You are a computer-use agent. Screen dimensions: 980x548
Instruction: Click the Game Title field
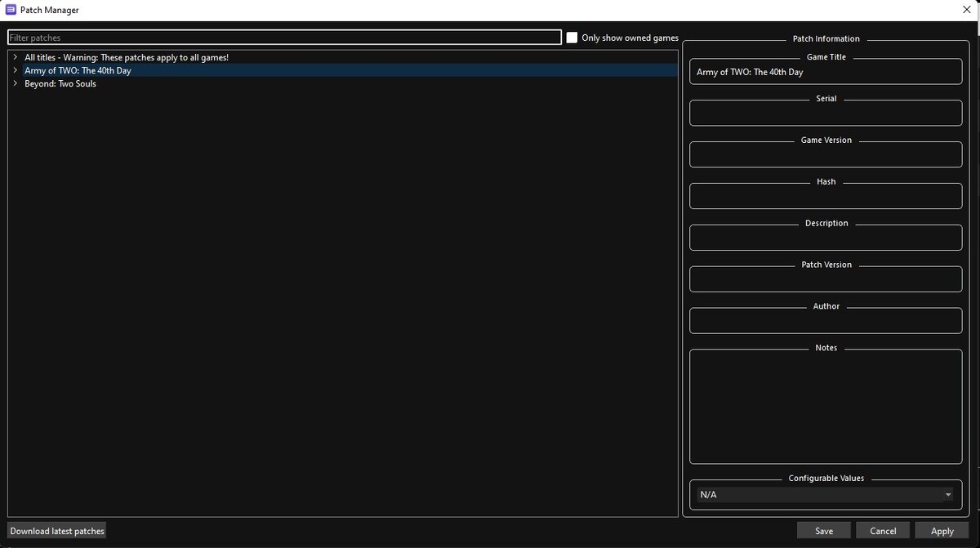pos(826,72)
